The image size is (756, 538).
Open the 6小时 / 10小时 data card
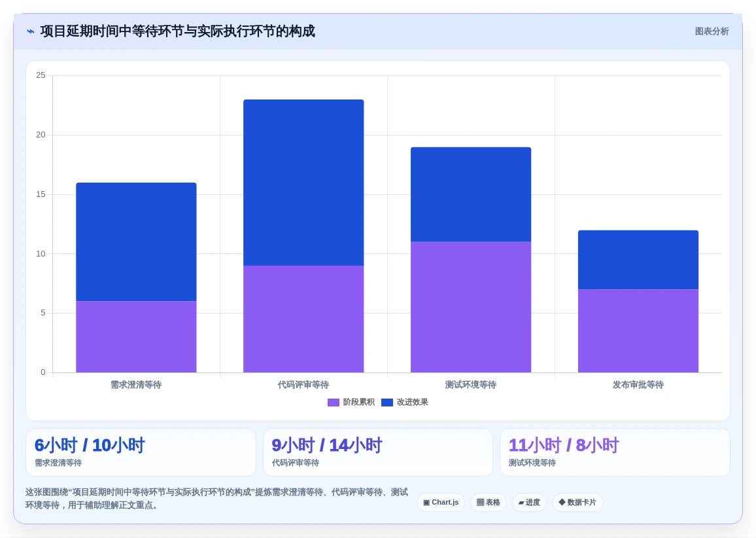pyautogui.click(x=141, y=452)
